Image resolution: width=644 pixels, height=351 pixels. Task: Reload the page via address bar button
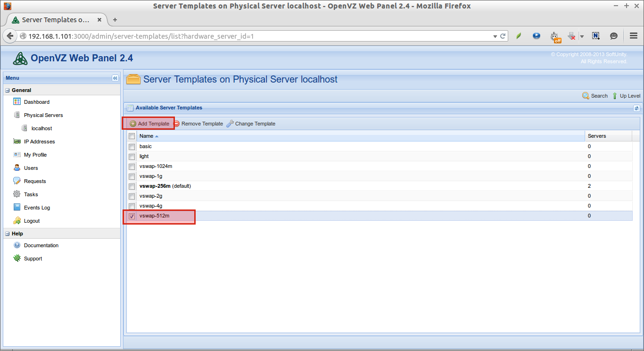[x=503, y=36]
